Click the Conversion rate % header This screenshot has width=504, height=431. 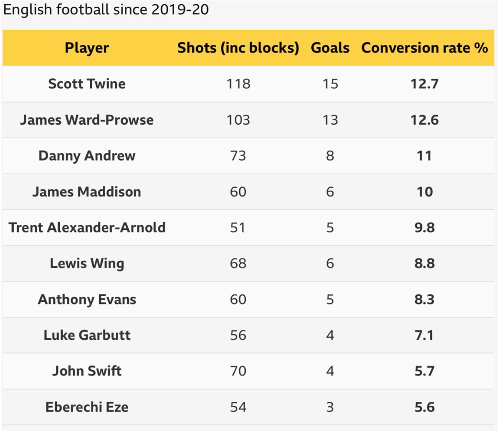425,48
